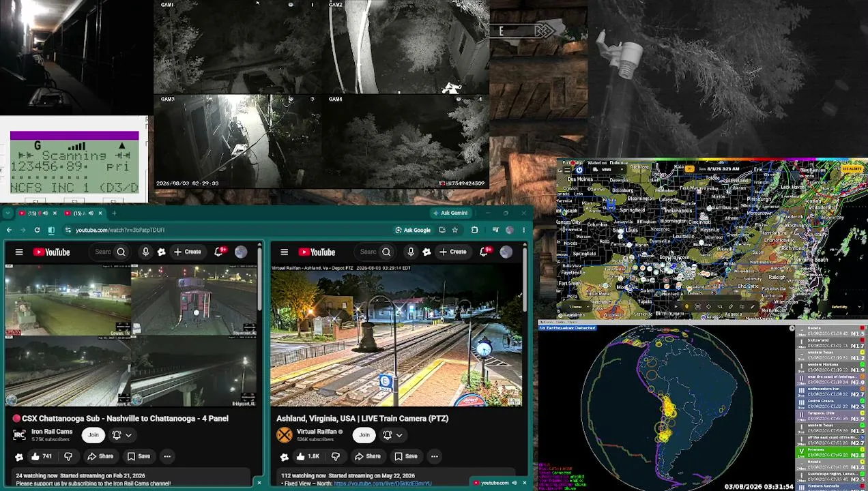868x491 pixels.
Task: Click the search magnifier in the Ashland YouTube pane
Action: click(386, 252)
